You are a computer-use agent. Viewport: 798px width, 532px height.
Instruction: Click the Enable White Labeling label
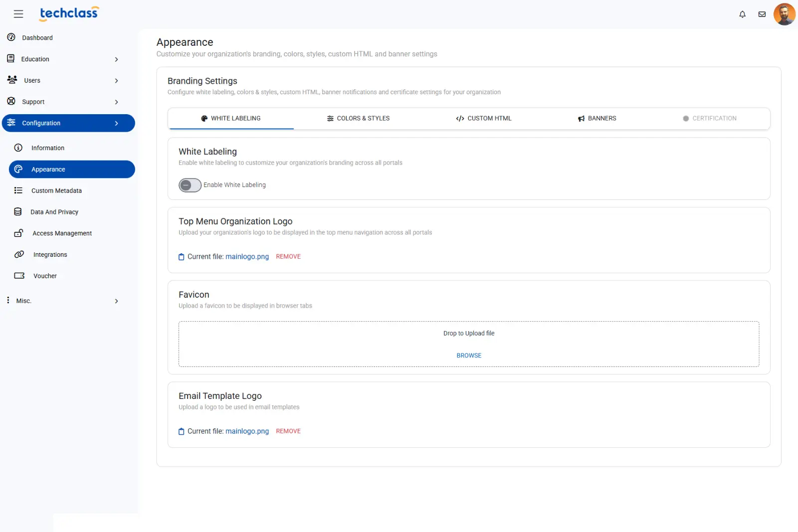pyautogui.click(x=234, y=185)
